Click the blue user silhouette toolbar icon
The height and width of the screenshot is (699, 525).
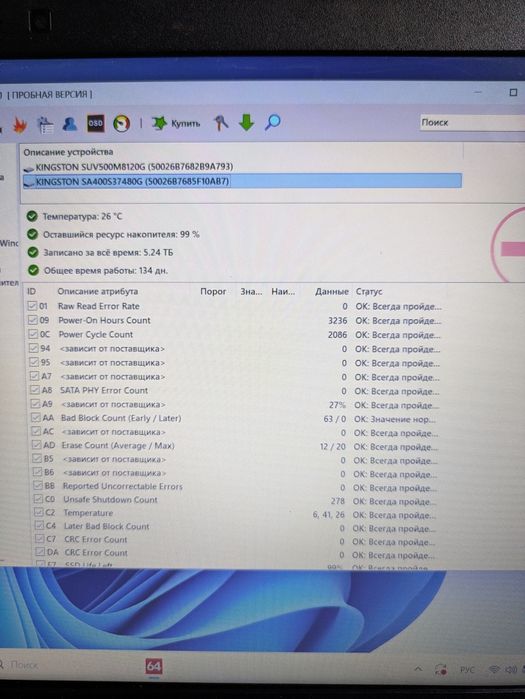pyautogui.click(x=70, y=123)
